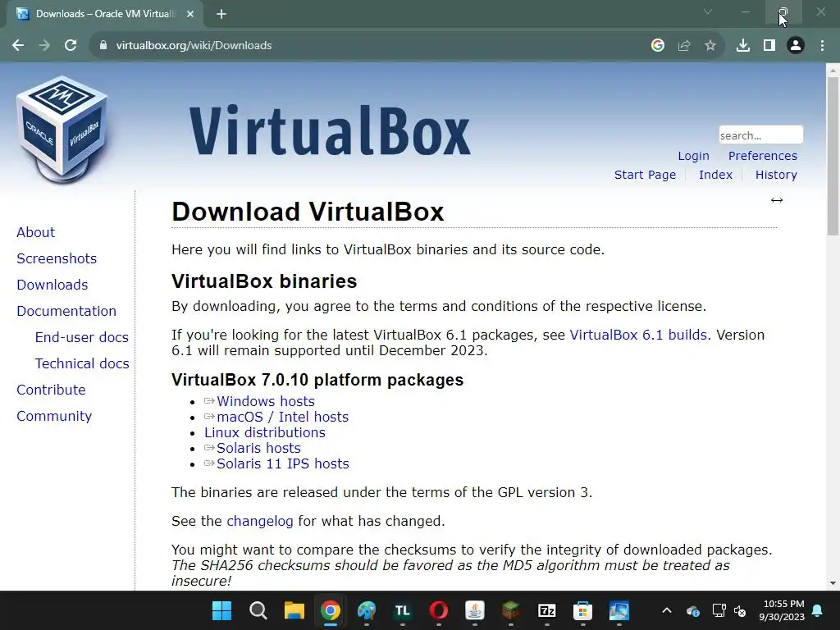Click the Google icon in address bar
The image size is (840, 630).
(x=658, y=46)
